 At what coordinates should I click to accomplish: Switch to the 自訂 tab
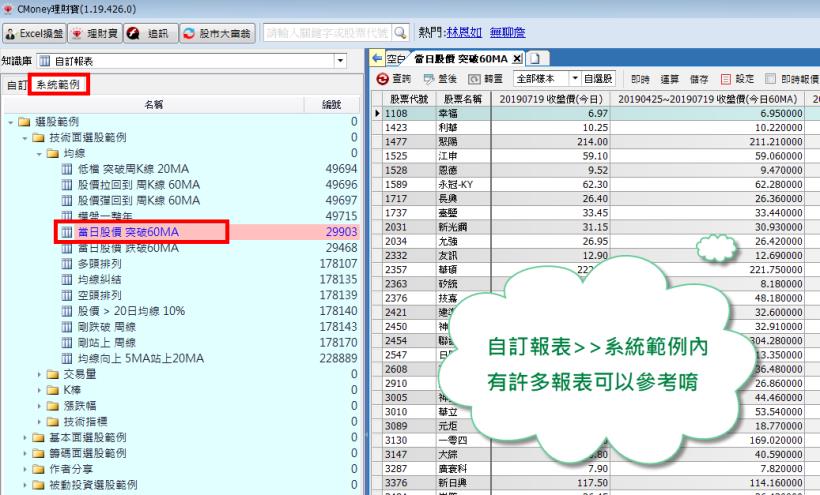16,86
